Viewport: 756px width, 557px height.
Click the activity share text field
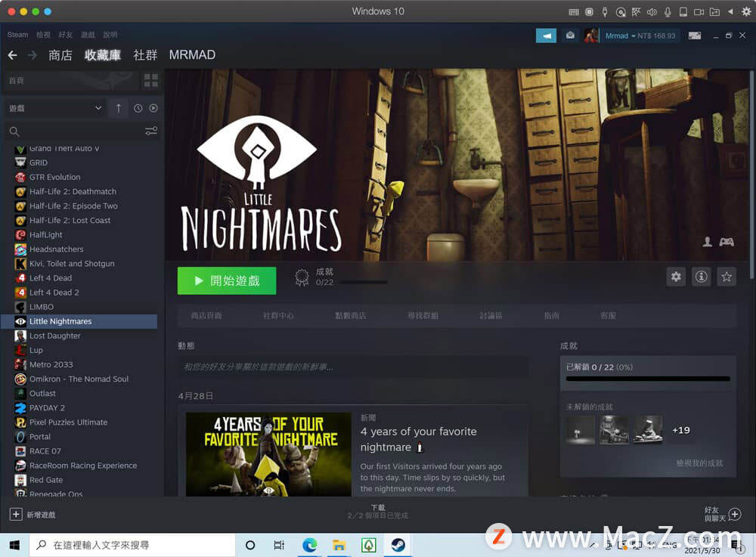[353, 367]
